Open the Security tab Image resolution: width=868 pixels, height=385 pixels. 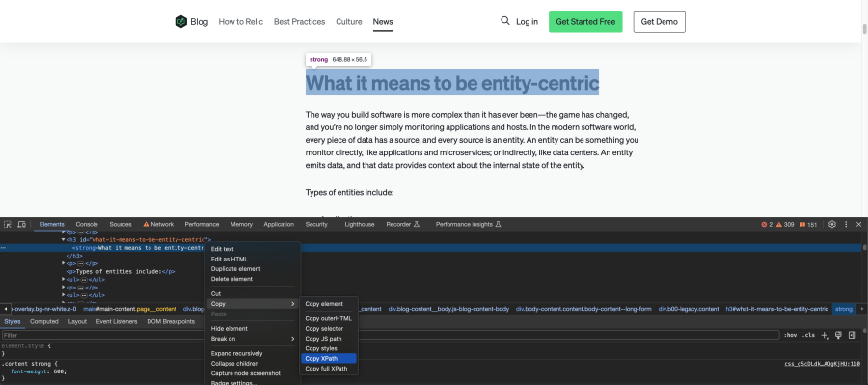point(316,225)
